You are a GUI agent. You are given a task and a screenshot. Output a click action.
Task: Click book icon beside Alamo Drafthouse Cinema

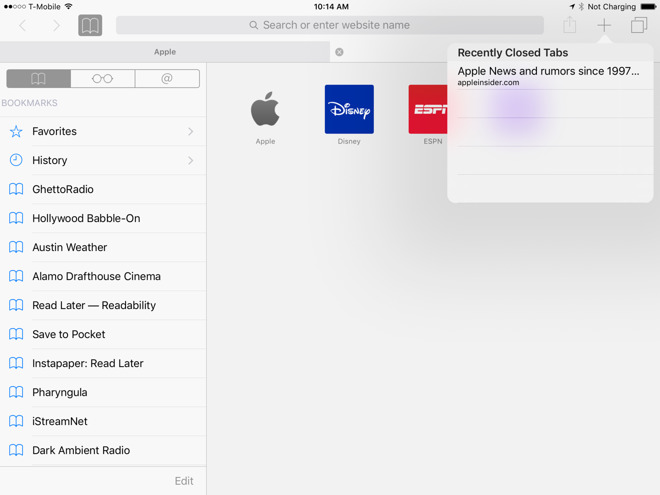[16, 277]
